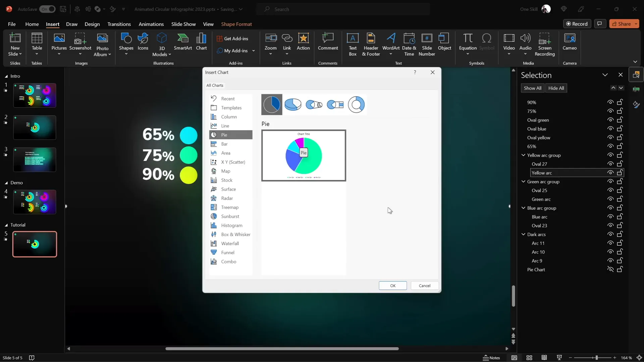Click the Search box in title bar
Viewport: 644px width, 362px height.
(343, 9)
